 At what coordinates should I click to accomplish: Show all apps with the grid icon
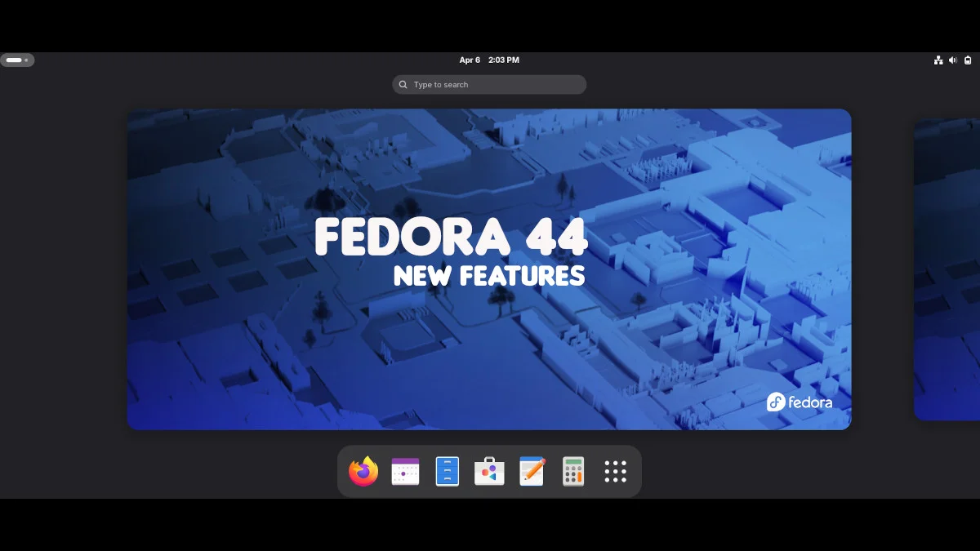[615, 472]
